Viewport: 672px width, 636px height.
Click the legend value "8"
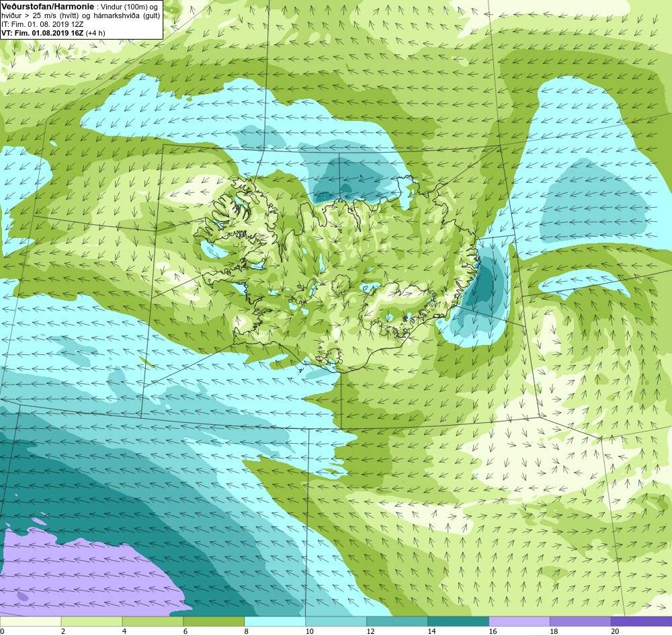pyautogui.click(x=247, y=631)
